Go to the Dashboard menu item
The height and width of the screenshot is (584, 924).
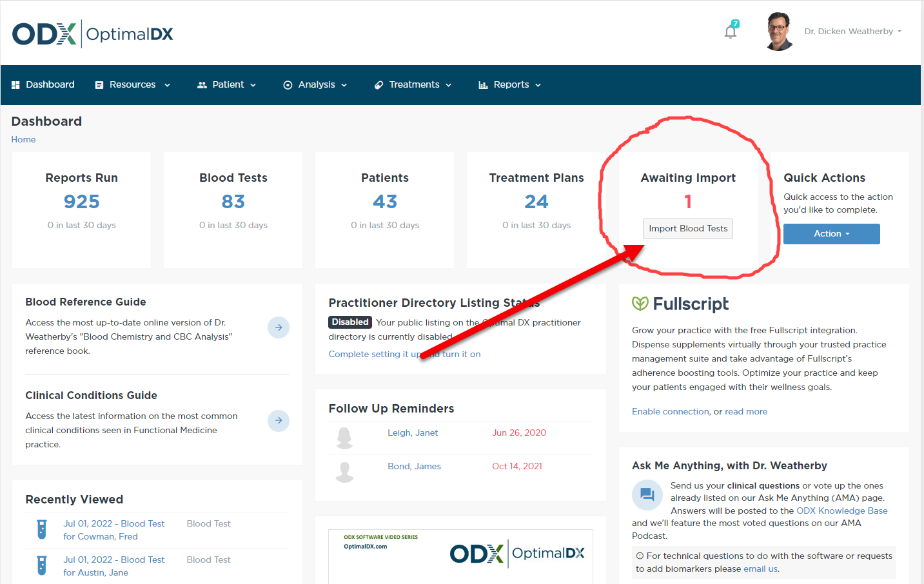[x=43, y=84]
